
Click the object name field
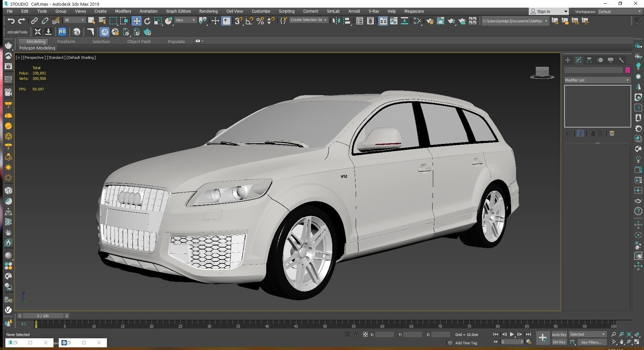click(x=594, y=70)
